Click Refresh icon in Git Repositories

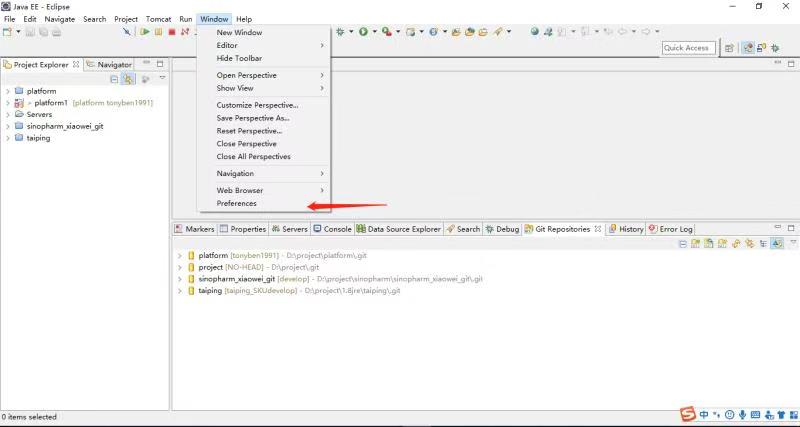[736, 244]
